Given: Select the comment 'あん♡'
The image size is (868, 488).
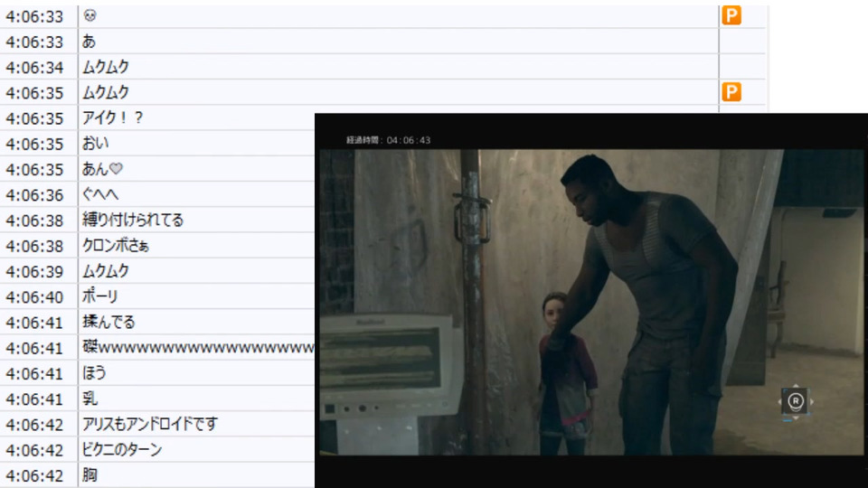Looking at the screenshot, I should [102, 169].
